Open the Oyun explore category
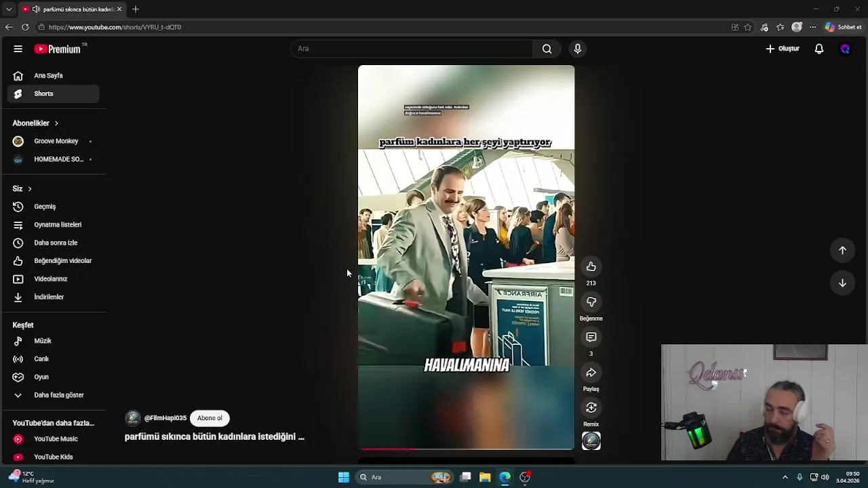The width and height of the screenshot is (868, 488). coord(54,377)
